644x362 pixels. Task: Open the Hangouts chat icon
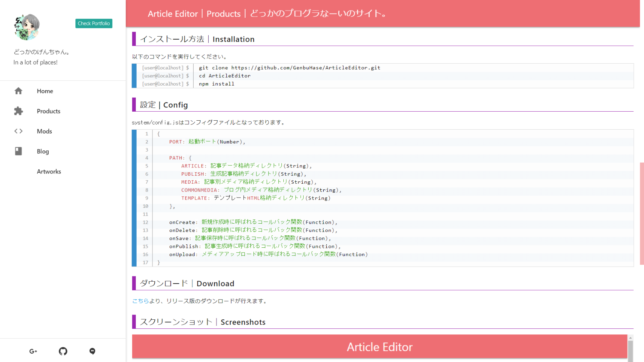pos(92,351)
